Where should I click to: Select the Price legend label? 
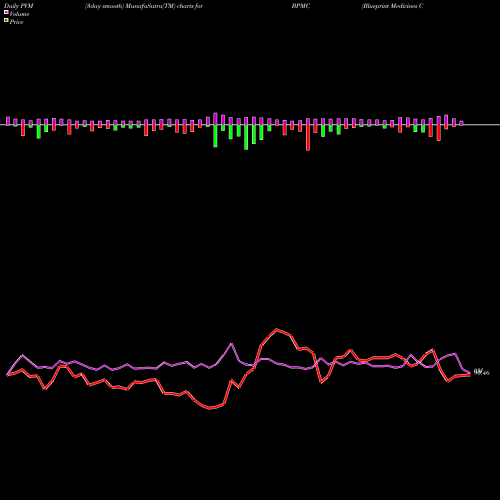pos(16,22)
